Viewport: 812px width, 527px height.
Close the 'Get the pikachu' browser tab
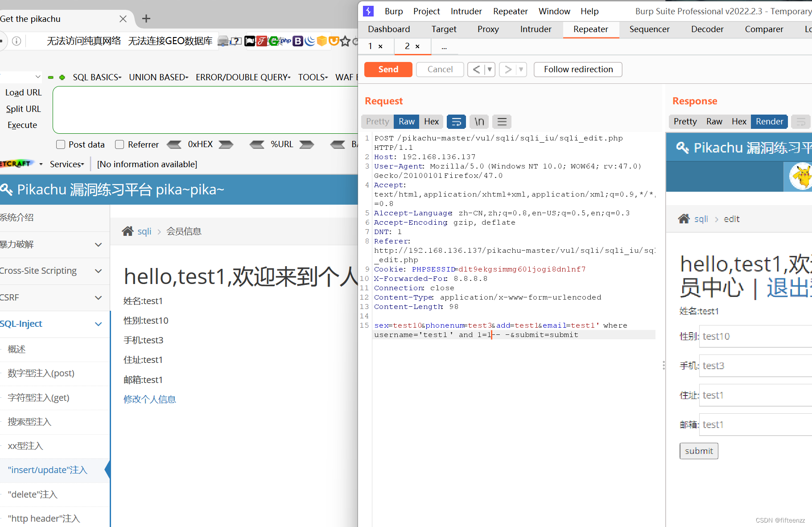coord(123,19)
